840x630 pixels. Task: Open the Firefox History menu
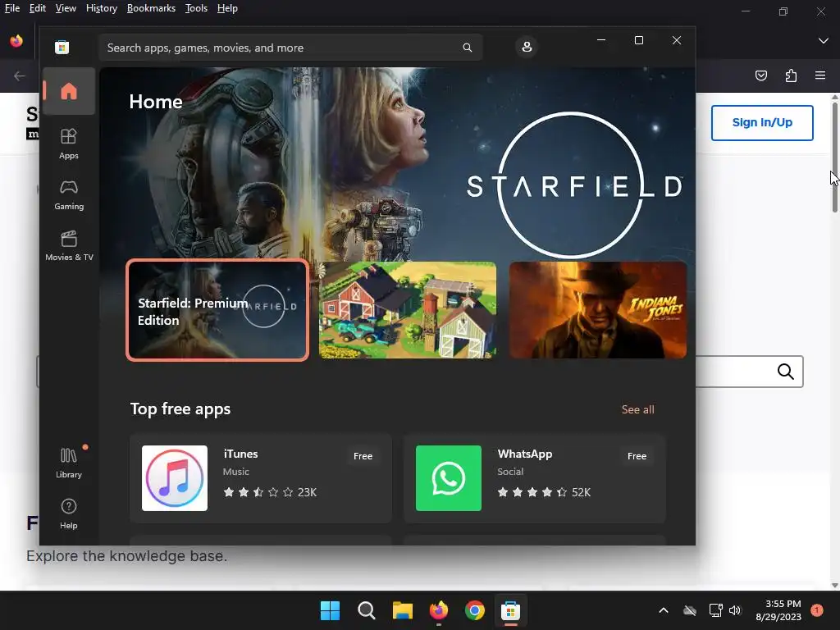pos(101,8)
